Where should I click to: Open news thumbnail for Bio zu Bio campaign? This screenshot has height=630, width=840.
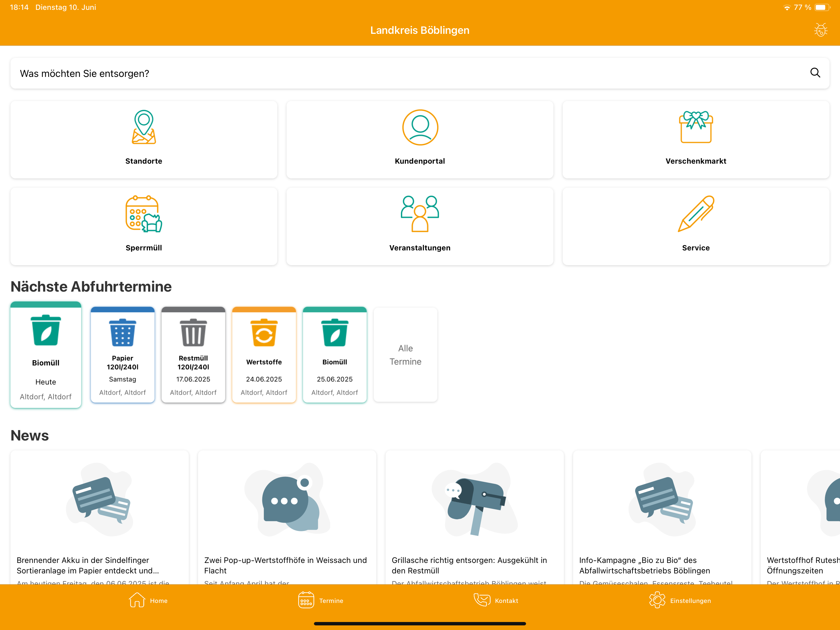[x=662, y=499]
